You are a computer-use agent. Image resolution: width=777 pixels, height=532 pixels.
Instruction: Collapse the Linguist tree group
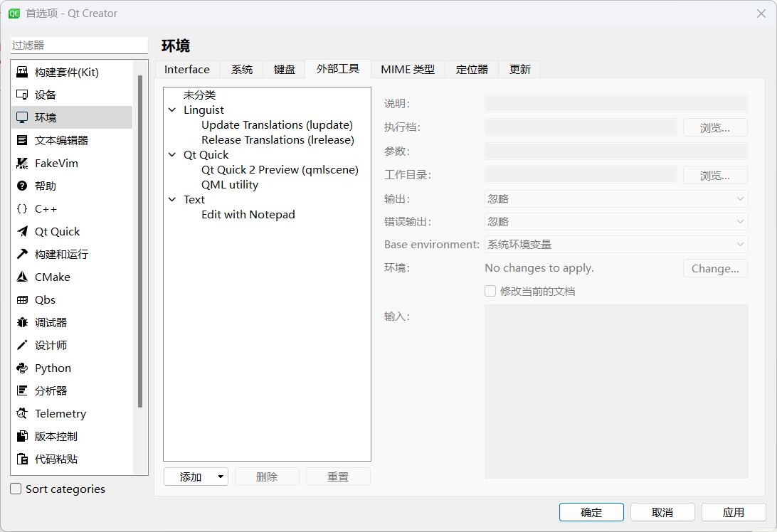(x=172, y=110)
